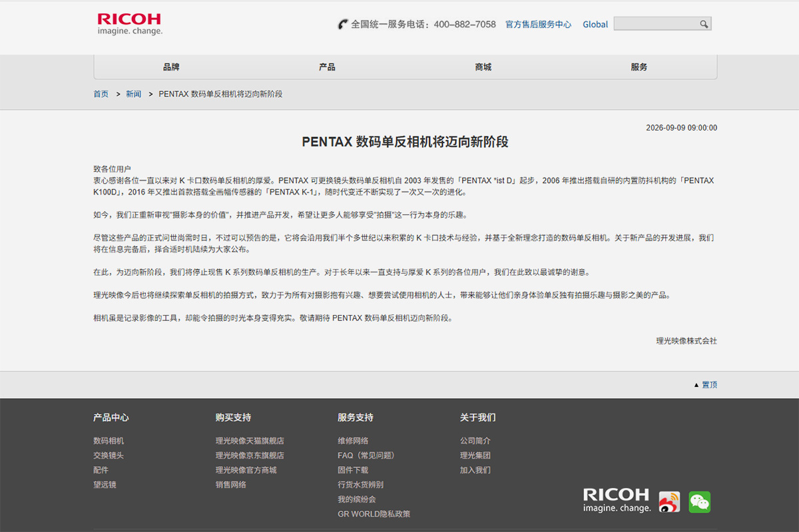The image size is (799, 532).
Task: Open the 服务 navigation menu
Action: (639, 67)
